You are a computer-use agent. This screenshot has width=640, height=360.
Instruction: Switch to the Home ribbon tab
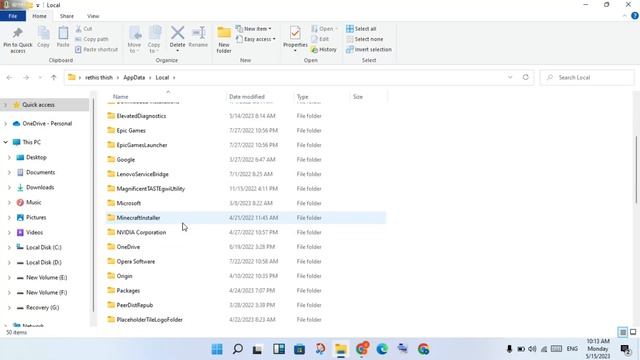pos(39,16)
